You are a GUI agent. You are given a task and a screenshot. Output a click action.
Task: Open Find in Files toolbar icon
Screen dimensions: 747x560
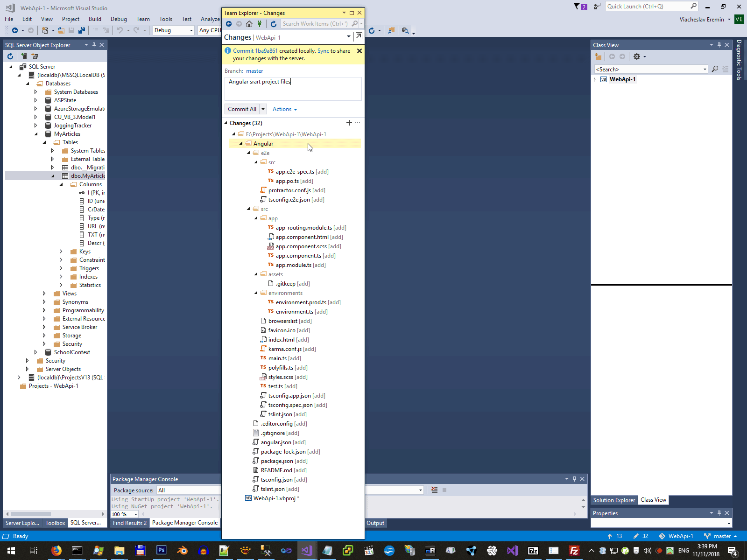click(x=405, y=30)
